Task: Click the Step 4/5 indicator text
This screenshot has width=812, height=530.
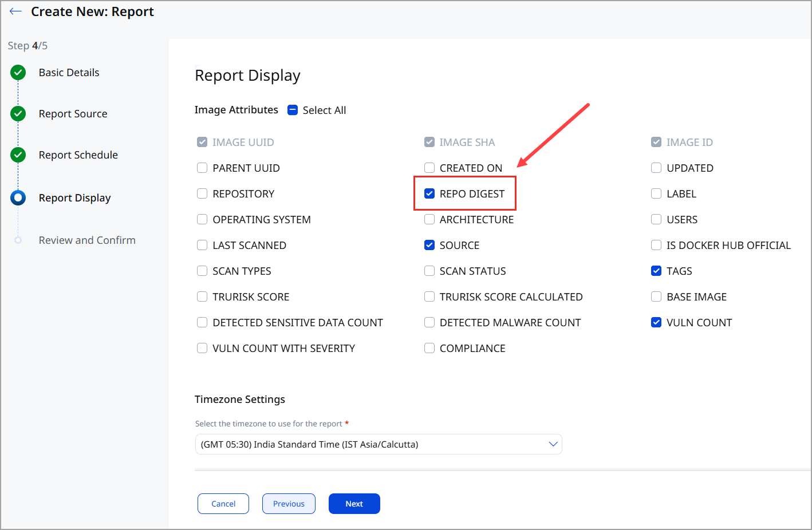Action: pos(27,46)
